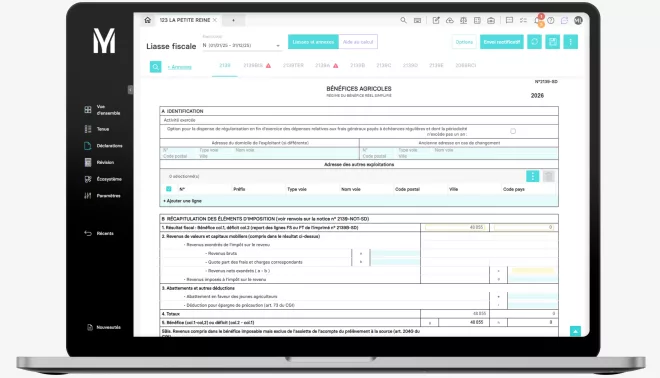This screenshot has height=378, width=660.
Task: Go to the home icon tab
Action: (147, 20)
